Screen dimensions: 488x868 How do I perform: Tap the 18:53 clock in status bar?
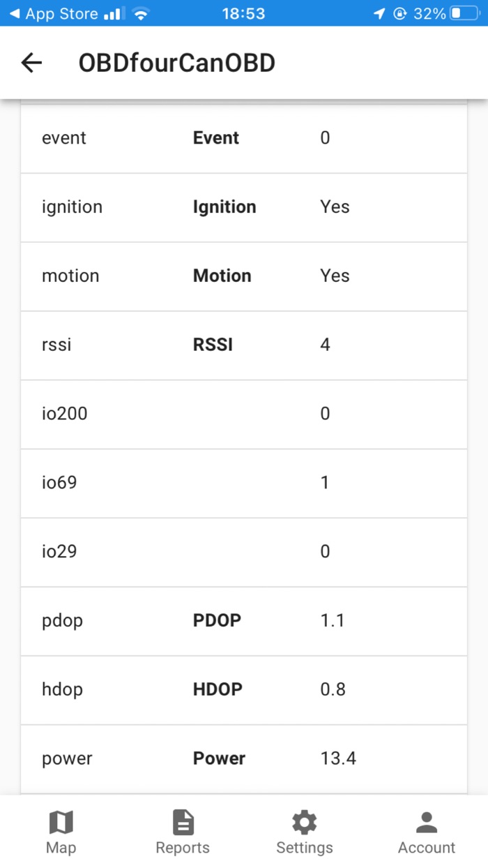coord(243,13)
